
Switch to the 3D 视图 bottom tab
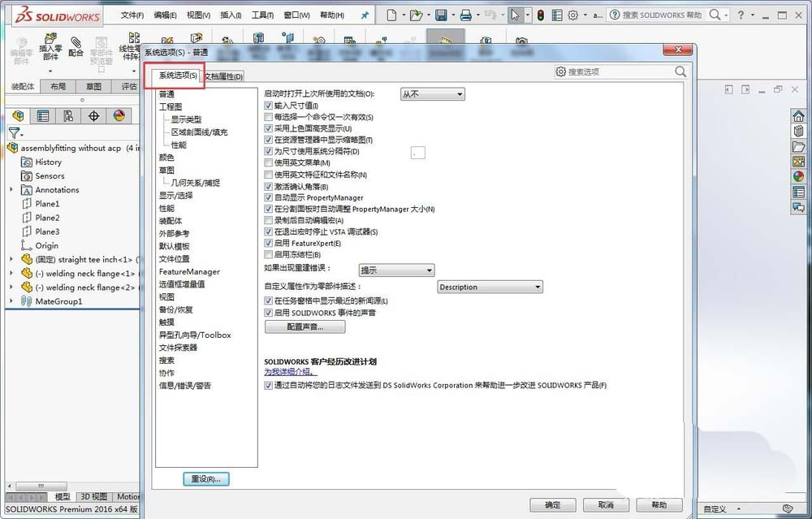pyautogui.click(x=93, y=496)
